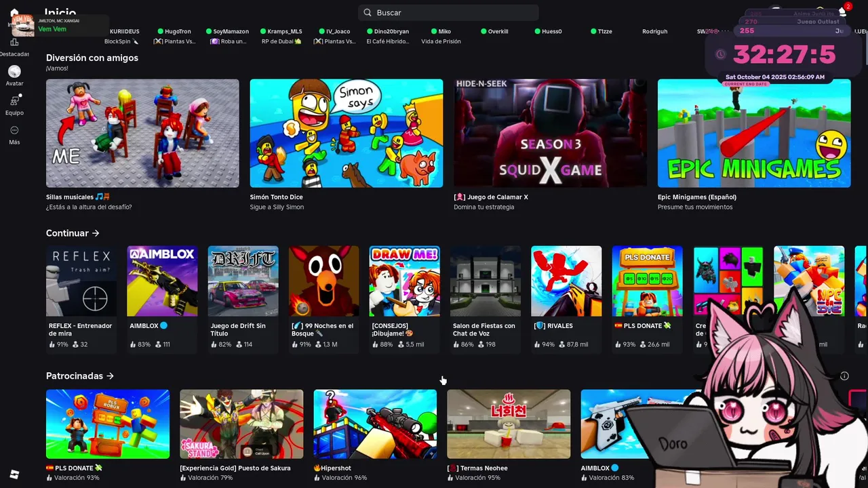Viewport: 868px width, 488px height.
Task: Click into the Buscar search field
Action: 448,12
